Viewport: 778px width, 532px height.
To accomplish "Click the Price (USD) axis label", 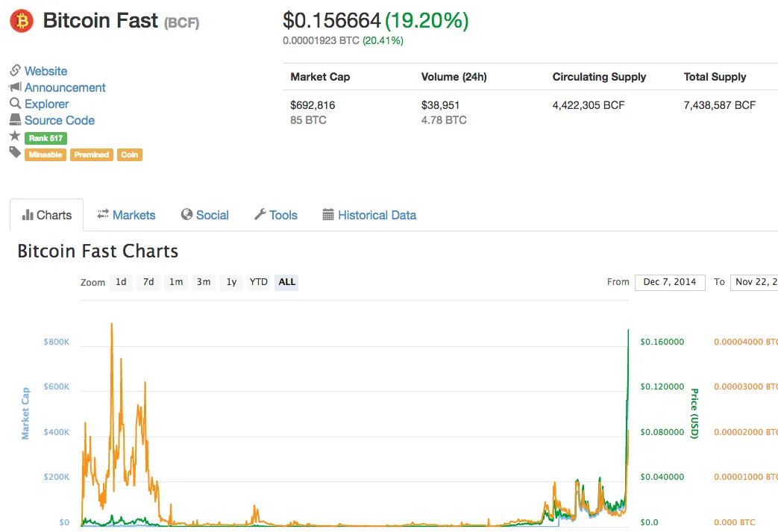I will 694,413.
